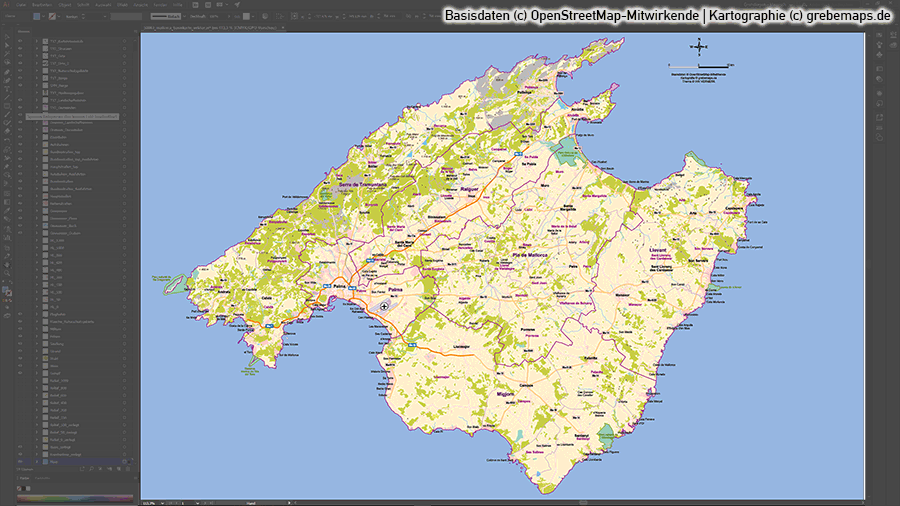Select the Meer layer row
The height and width of the screenshot is (506, 900).
coord(75,462)
